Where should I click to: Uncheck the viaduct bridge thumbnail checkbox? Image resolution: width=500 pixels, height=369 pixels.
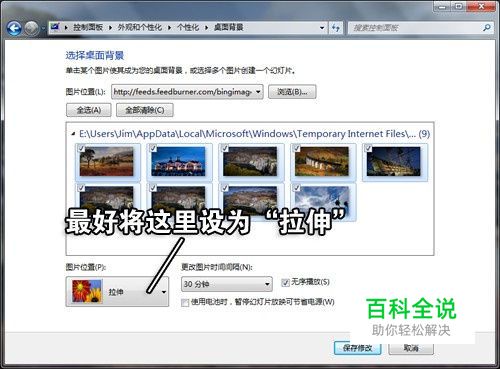297,149
